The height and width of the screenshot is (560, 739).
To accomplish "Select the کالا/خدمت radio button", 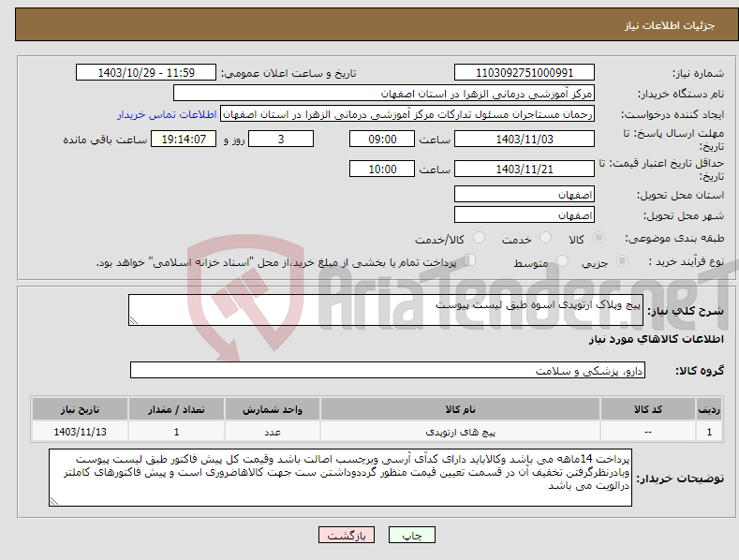I will tap(479, 238).
